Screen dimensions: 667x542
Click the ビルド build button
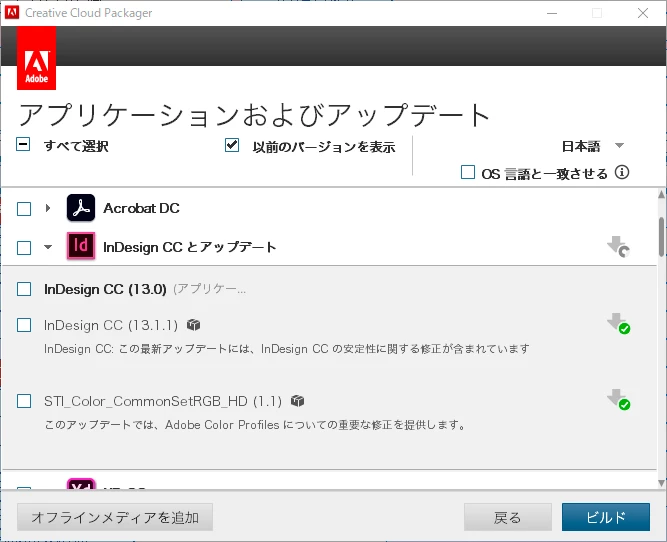tap(606, 517)
